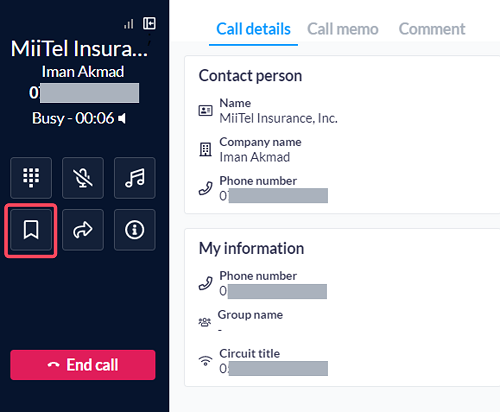Image resolution: width=500 pixels, height=412 pixels.
Task: Select the Call details tab
Action: click(x=253, y=29)
